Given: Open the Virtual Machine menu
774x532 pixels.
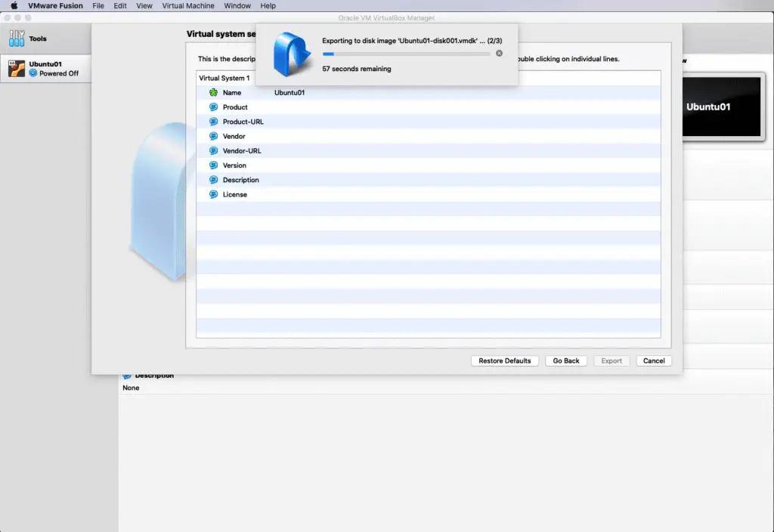Looking at the screenshot, I should pos(188,6).
